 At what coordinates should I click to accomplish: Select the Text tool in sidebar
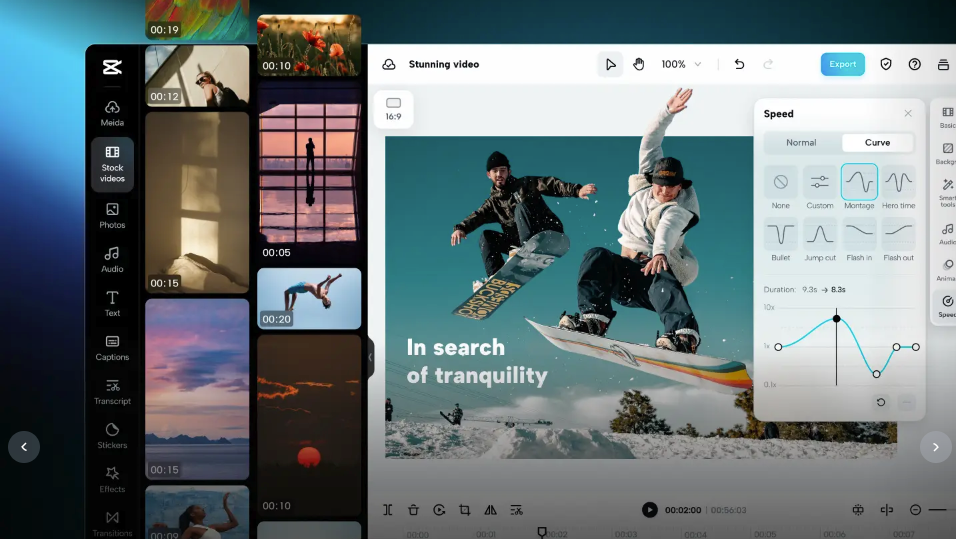pyautogui.click(x=112, y=303)
